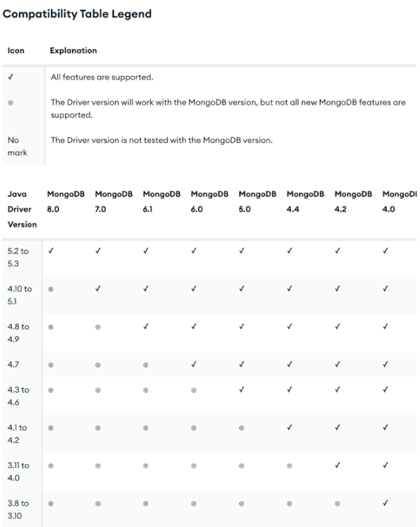Click circle icon for driver 4.7 under MongoDB 6.1
Screen dimensions: 420x527
145,365
